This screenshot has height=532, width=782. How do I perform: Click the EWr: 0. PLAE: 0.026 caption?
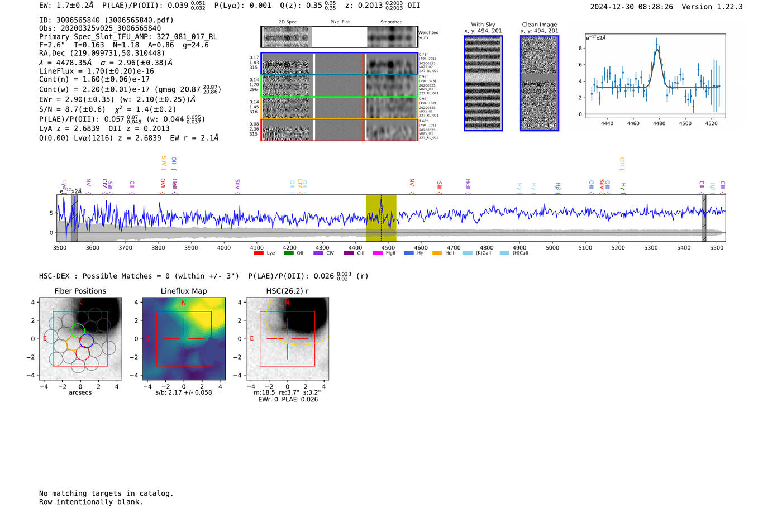click(x=288, y=400)
